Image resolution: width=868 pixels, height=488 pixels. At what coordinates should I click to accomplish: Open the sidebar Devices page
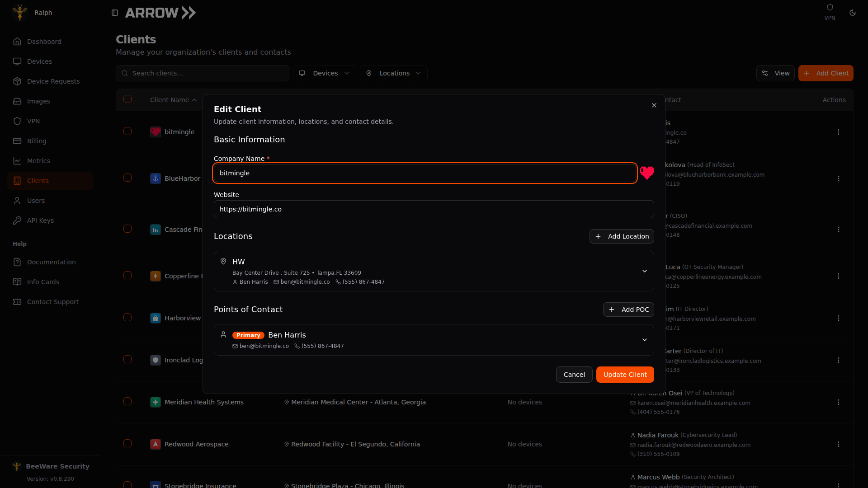pyautogui.click(x=51, y=61)
